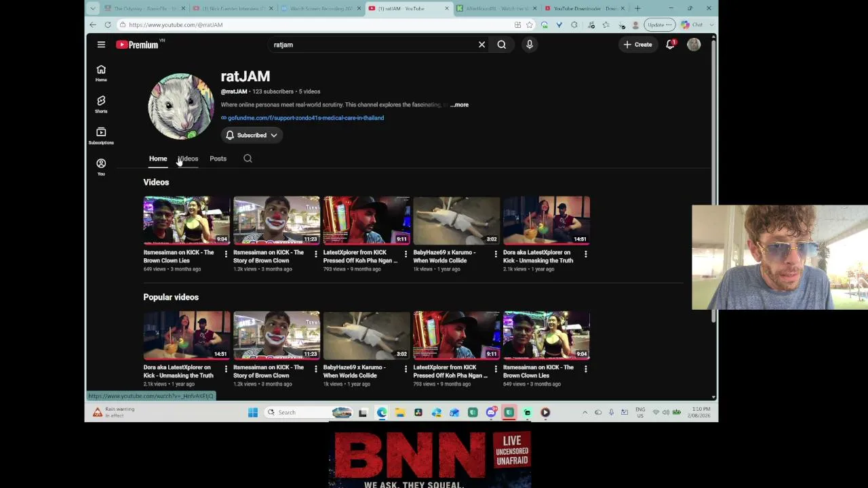Open the Windows Start menu

(x=253, y=412)
